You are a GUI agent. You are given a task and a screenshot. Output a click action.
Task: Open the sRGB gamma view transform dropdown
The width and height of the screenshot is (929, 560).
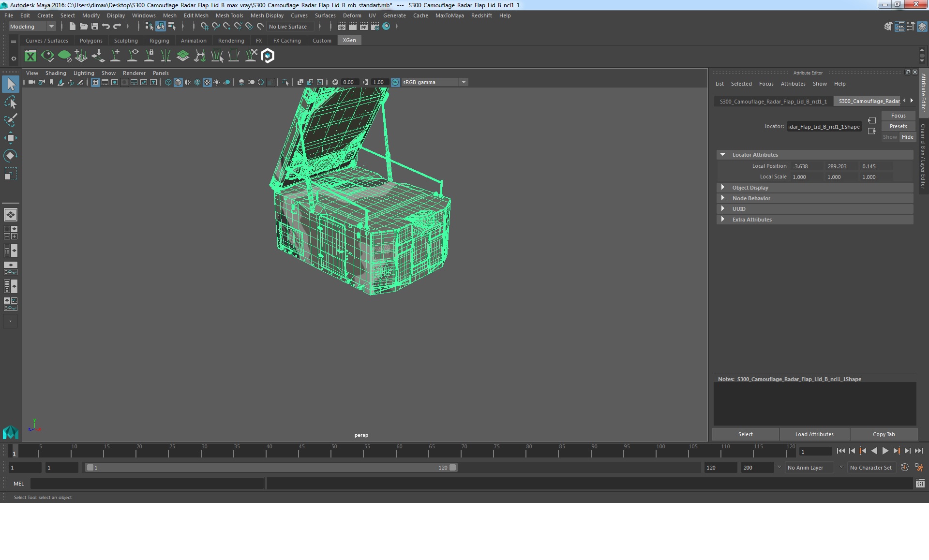pyautogui.click(x=435, y=82)
